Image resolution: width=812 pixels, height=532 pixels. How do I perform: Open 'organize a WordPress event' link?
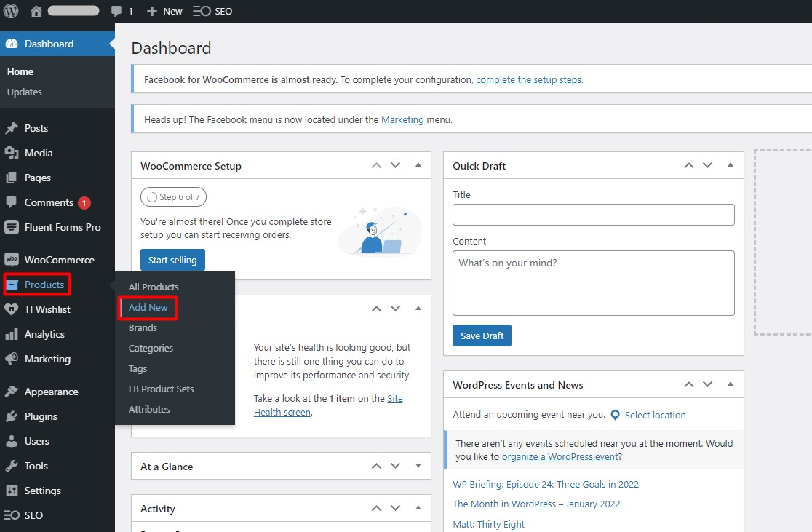[x=560, y=457]
